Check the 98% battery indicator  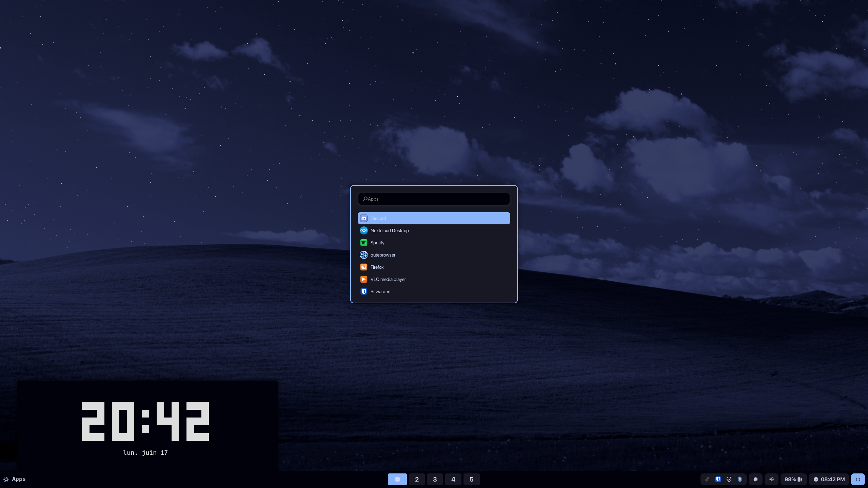(793, 479)
